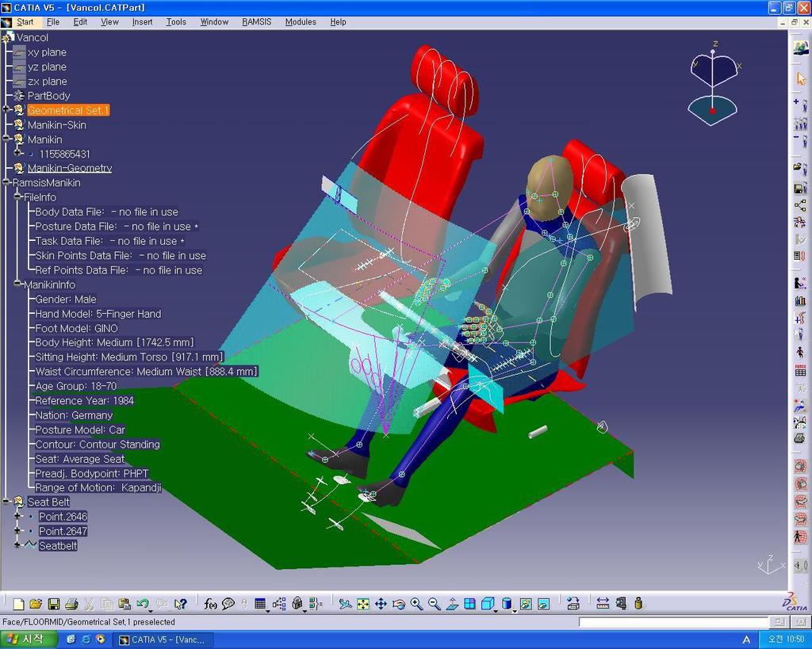Click the multi-view window icon

(469, 604)
